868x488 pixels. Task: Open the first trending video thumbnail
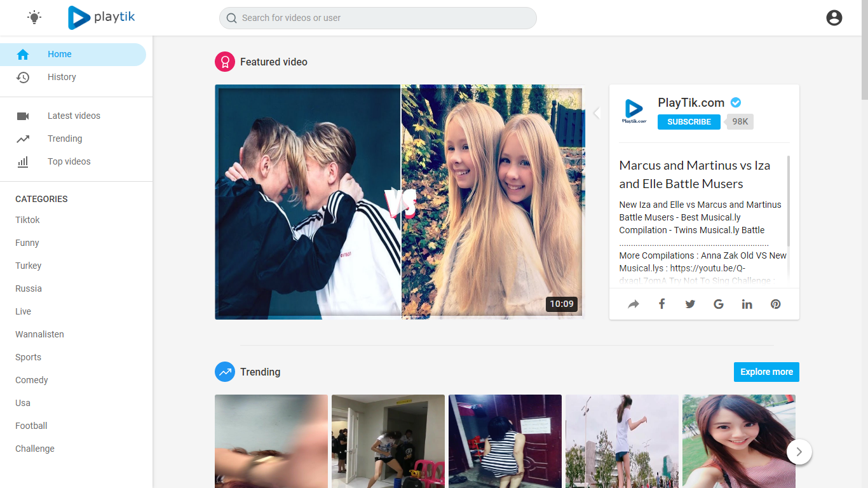tap(271, 441)
